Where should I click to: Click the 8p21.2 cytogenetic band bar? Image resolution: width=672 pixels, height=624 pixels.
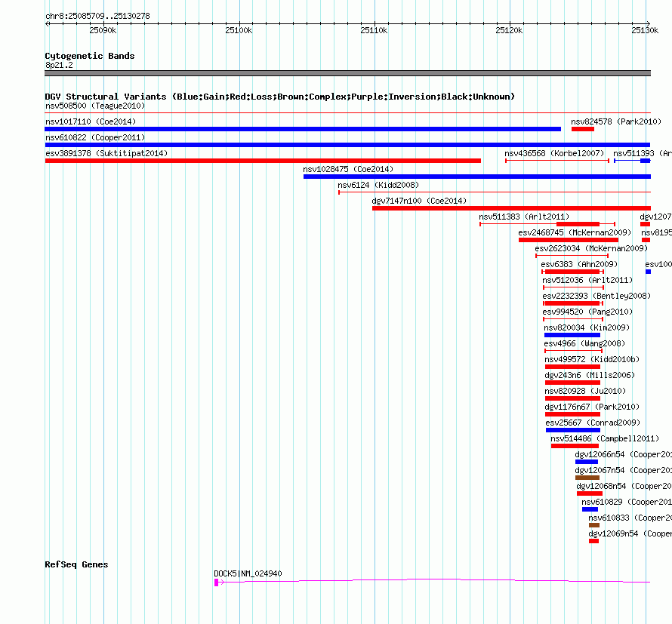(x=347, y=73)
